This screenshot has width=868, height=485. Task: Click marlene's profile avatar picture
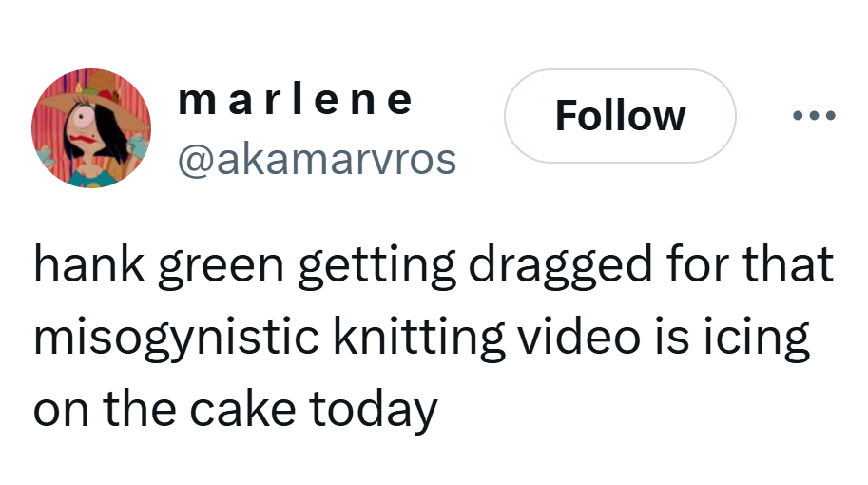point(91,127)
